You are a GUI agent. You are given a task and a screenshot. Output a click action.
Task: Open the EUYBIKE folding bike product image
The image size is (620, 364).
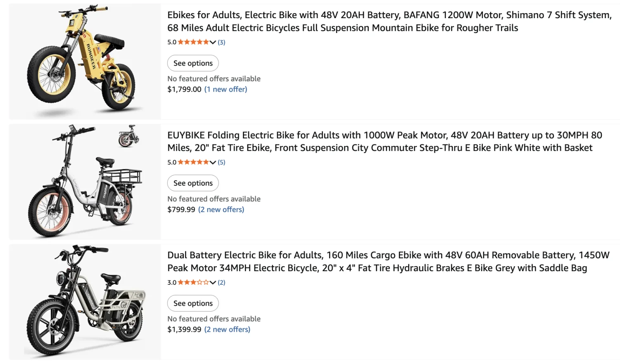click(85, 182)
